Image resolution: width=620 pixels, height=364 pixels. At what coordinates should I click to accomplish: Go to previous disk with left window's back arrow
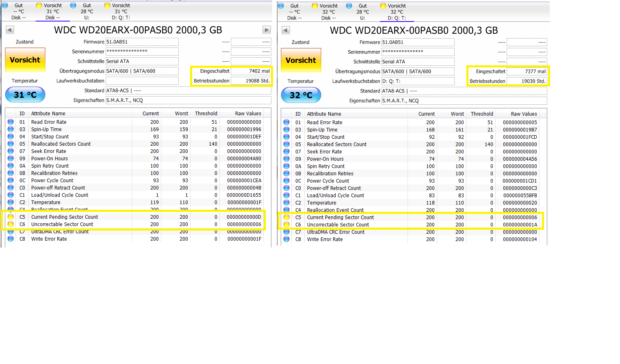pos(10,30)
